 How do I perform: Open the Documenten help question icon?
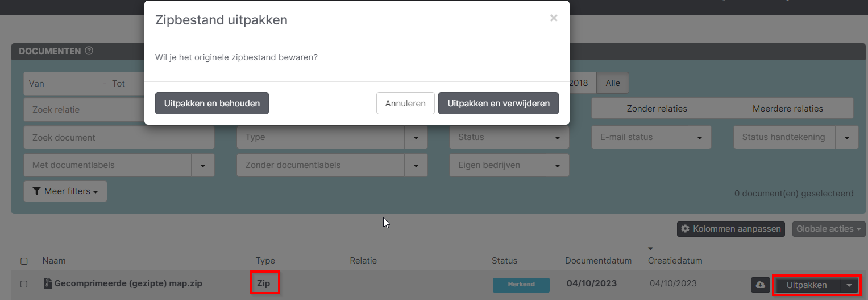[89, 51]
